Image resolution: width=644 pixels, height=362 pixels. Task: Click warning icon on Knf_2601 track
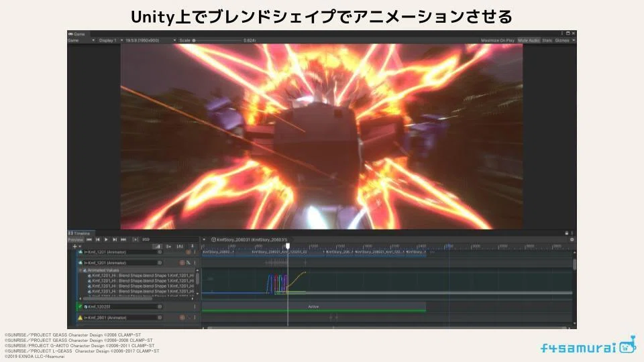80,318
